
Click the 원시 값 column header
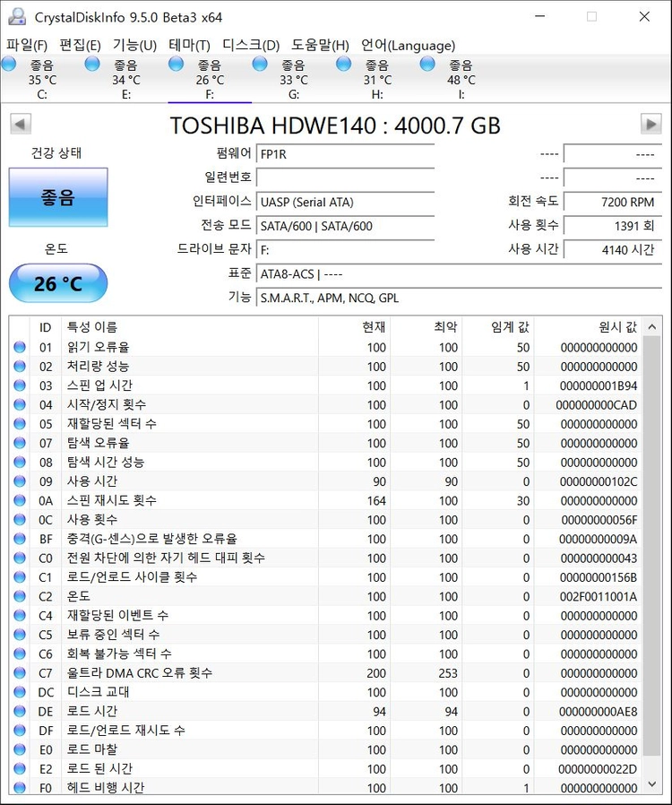[x=588, y=327]
